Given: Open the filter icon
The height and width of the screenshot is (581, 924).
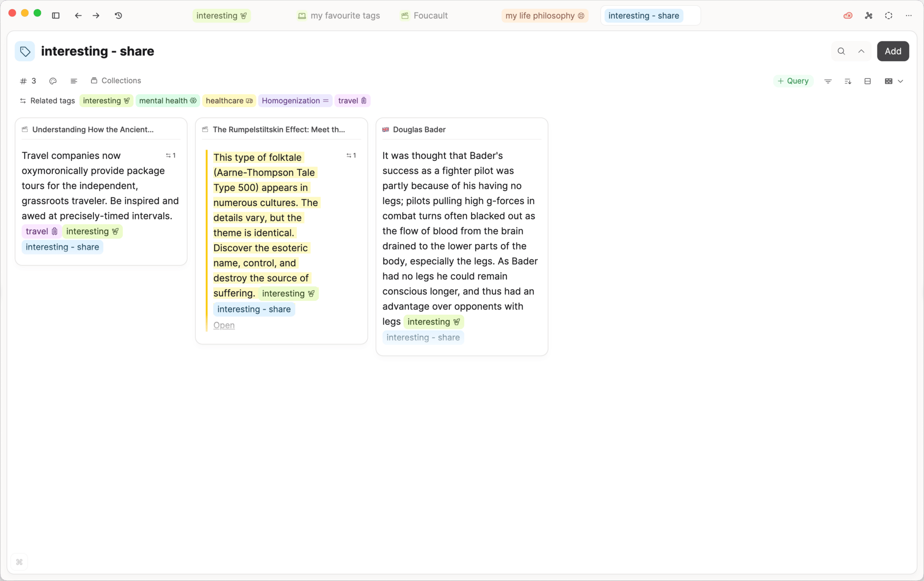Looking at the screenshot, I should pos(828,81).
